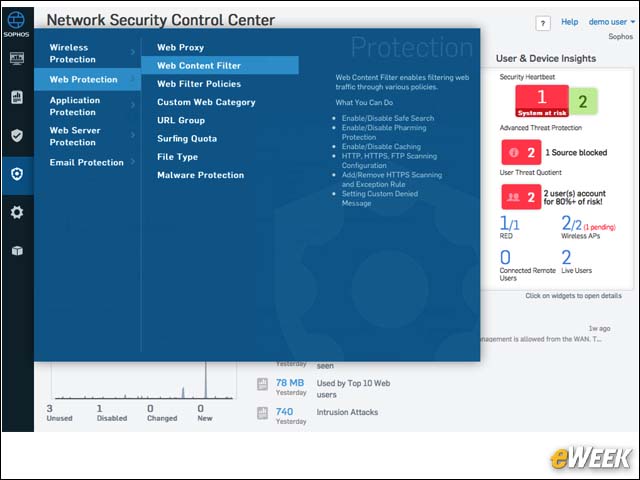Screen dimensions: 640x480
Task: Expand the Email Protection submenu arrow
Action: point(133,162)
